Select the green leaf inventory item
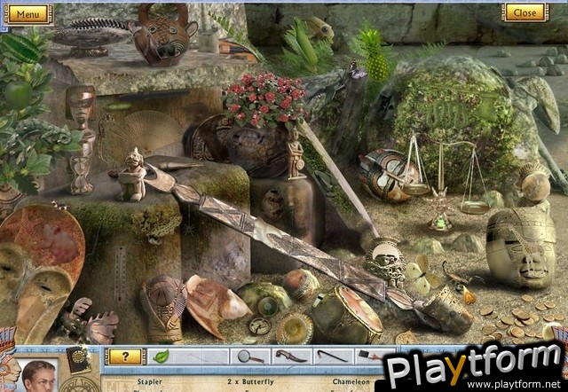This screenshot has height=392, width=568. [x=161, y=357]
